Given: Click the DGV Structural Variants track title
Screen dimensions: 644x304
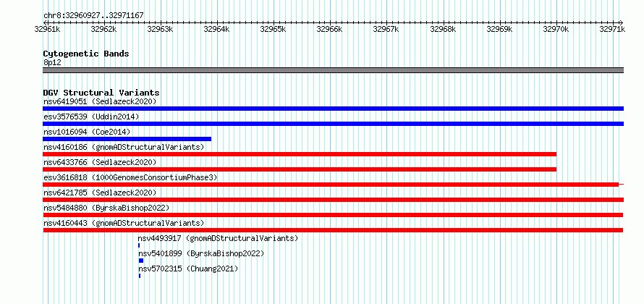Looking at the screenshot, I should [101, 93].
